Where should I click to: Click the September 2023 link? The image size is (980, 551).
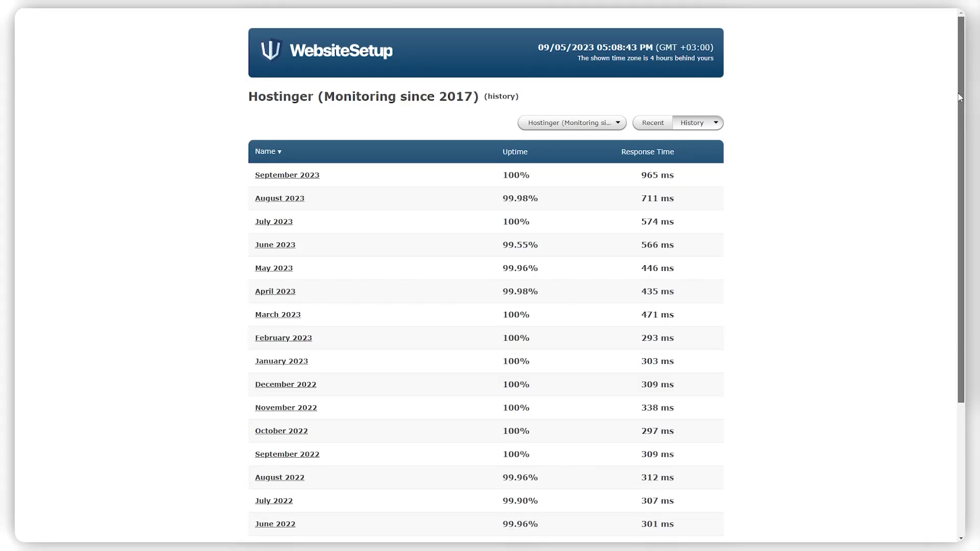[287, 174]
